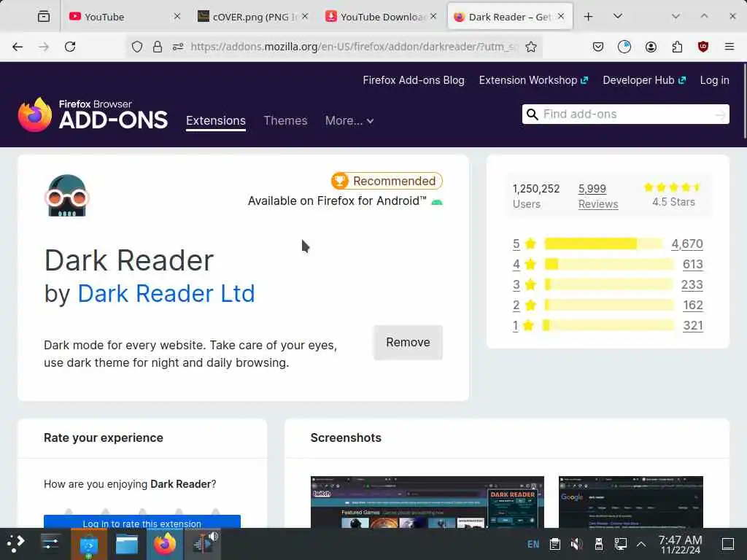This screenshot has width=747, height=560.
Task: Open the Discover software center taskbar icon
Action: click(88, 545)
